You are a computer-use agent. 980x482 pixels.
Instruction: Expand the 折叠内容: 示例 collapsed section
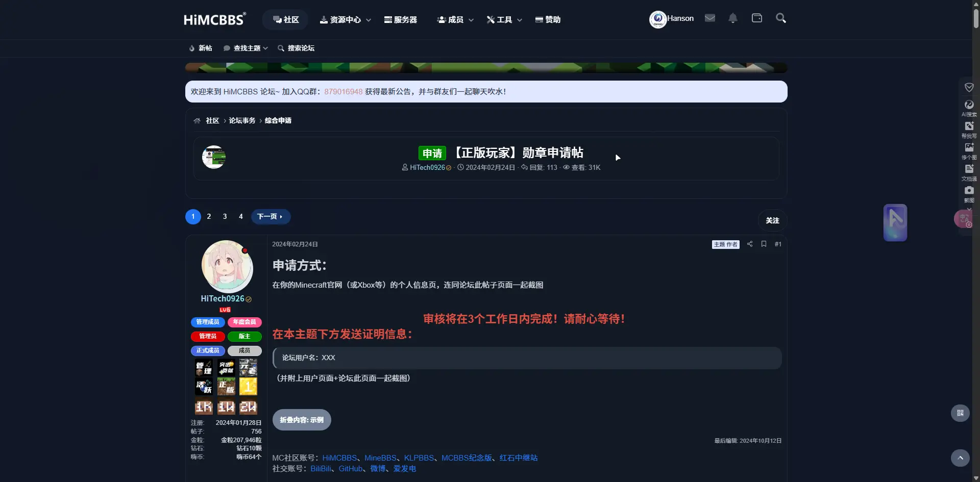click(301, 419)
